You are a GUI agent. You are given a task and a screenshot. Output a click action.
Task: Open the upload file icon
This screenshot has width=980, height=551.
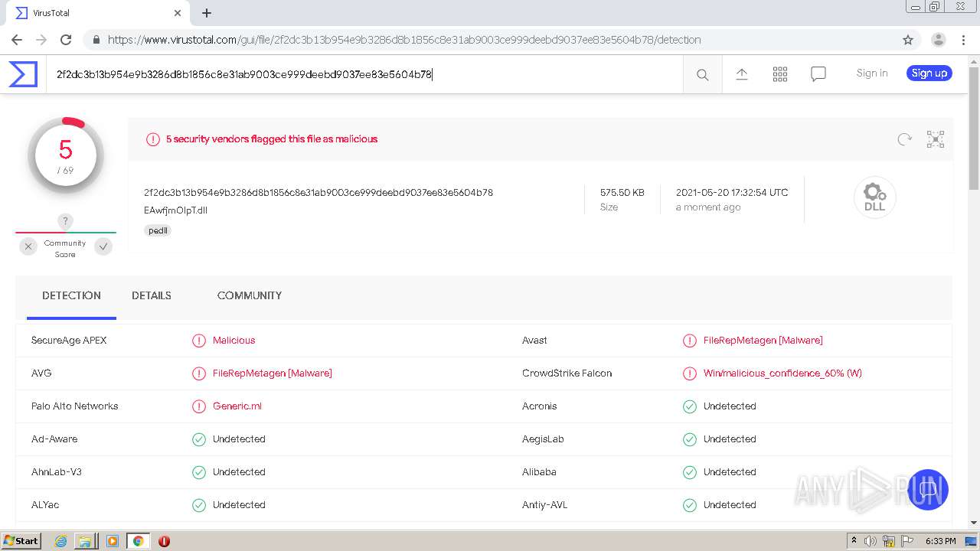(x=741, y=73)
